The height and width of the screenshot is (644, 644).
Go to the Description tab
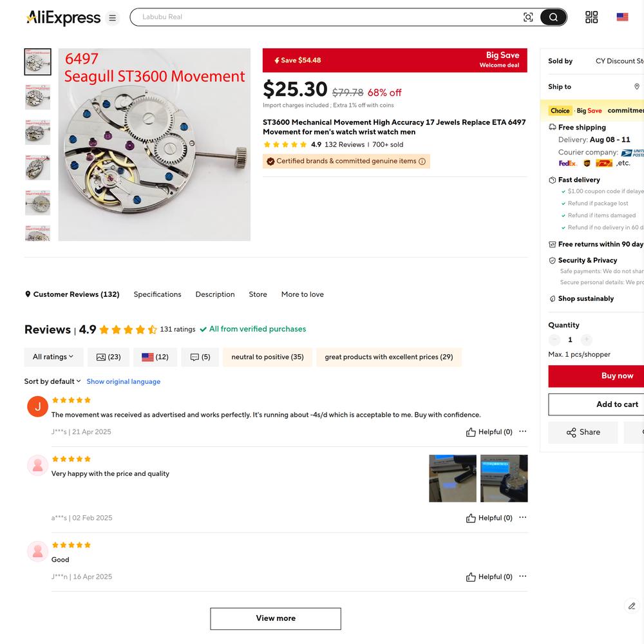(x=215, y=294)
